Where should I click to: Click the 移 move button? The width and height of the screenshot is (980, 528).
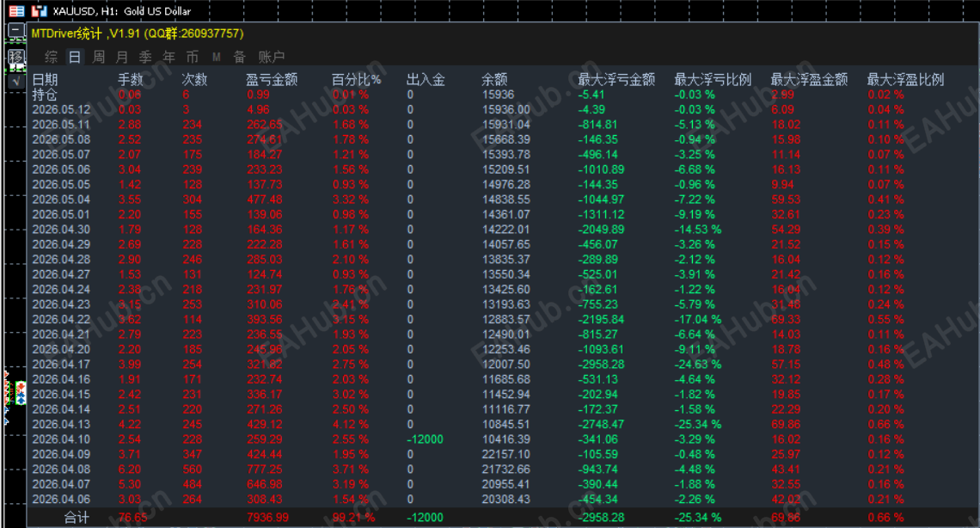pos(16,57)
